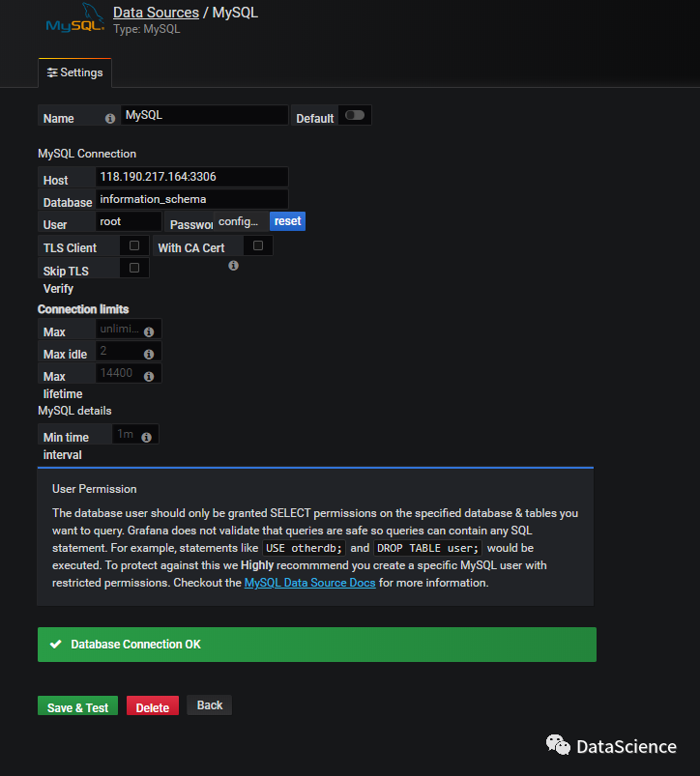
Task: Click the Save & Test button
Action: click(77, 705)
